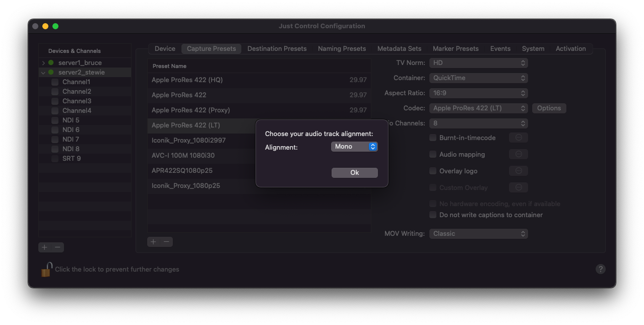Remove capture preset with minus button
The height and width of the screenshot is (325, 644).
[166, 242]
